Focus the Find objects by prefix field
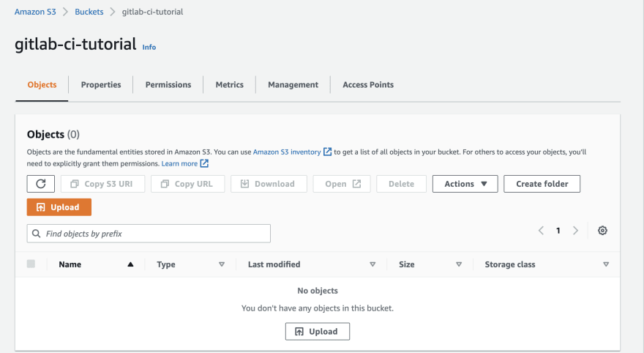 point(149,234)
